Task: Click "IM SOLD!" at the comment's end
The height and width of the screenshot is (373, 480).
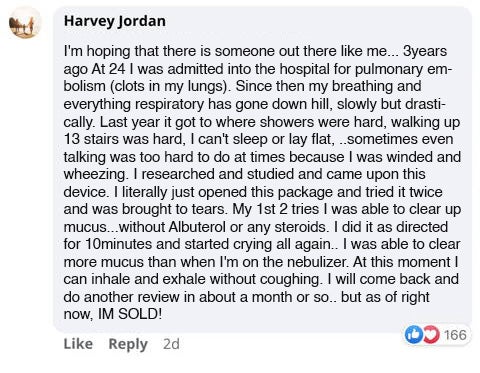Action: click(130, 314)
